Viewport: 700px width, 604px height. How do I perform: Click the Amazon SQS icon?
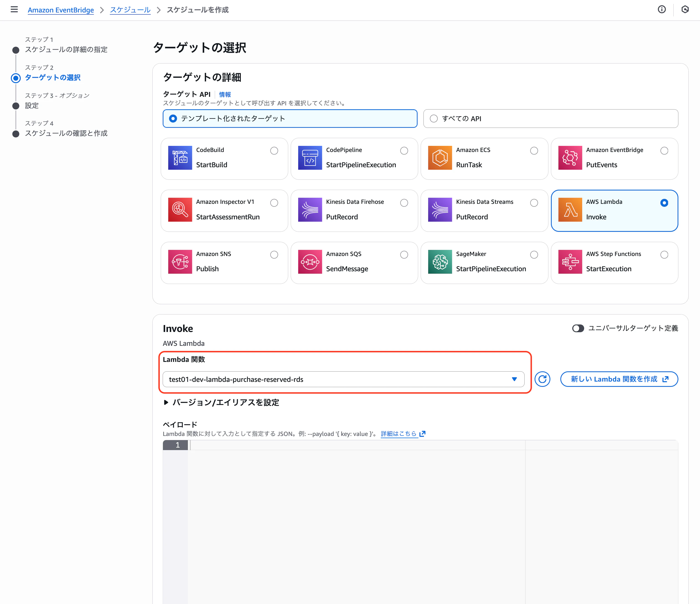tap(310, 262)
